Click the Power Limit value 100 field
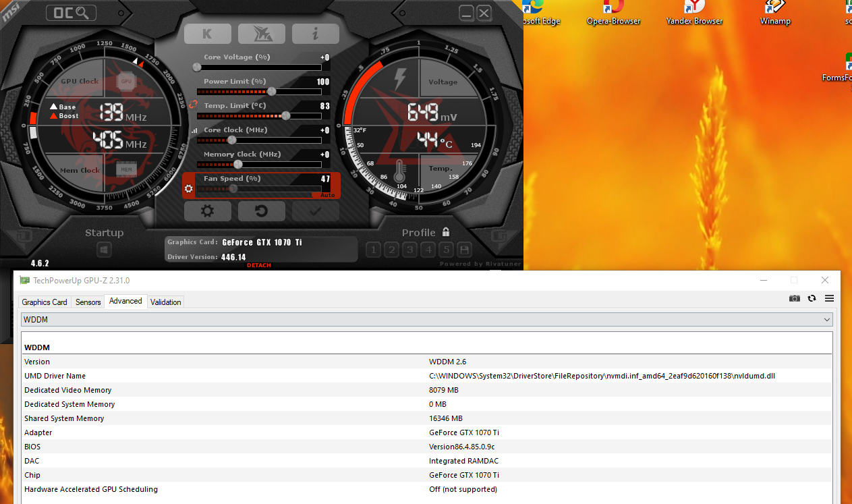This screenshot has height=504, width=852. pyautogui.click(x=323, y=82)
